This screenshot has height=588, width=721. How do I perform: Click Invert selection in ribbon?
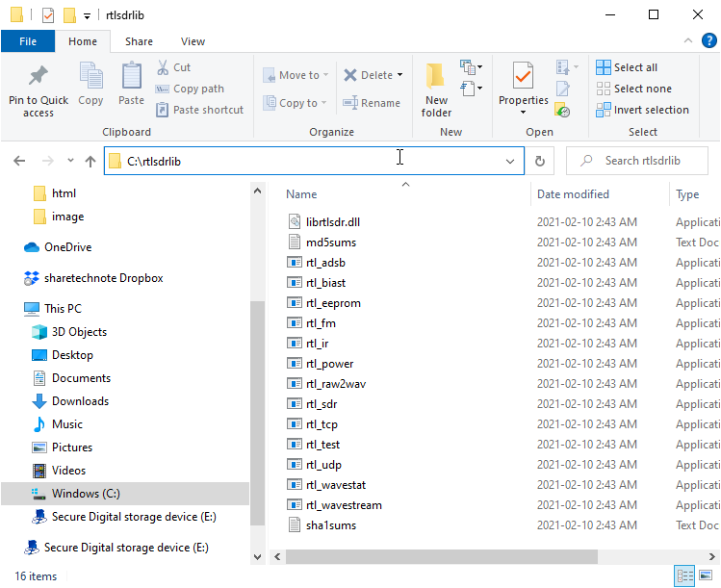point(642,110)
